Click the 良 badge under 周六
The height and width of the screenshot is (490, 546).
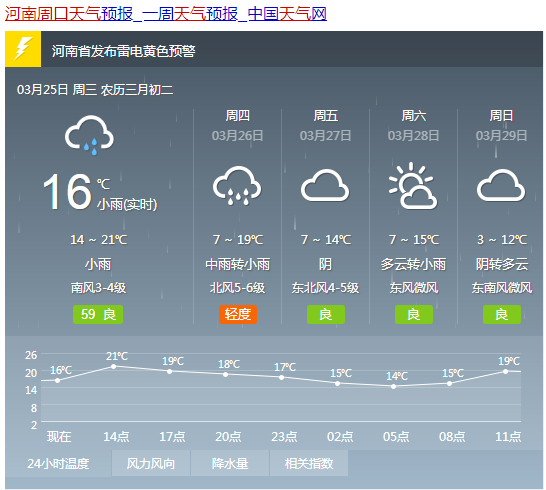click(414, 314)
